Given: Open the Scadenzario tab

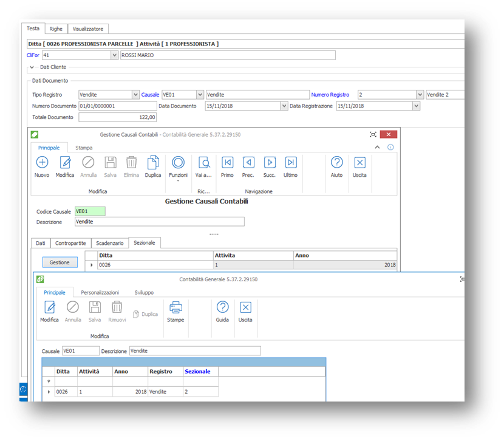Looking at the screenshot, I should 110,244.
